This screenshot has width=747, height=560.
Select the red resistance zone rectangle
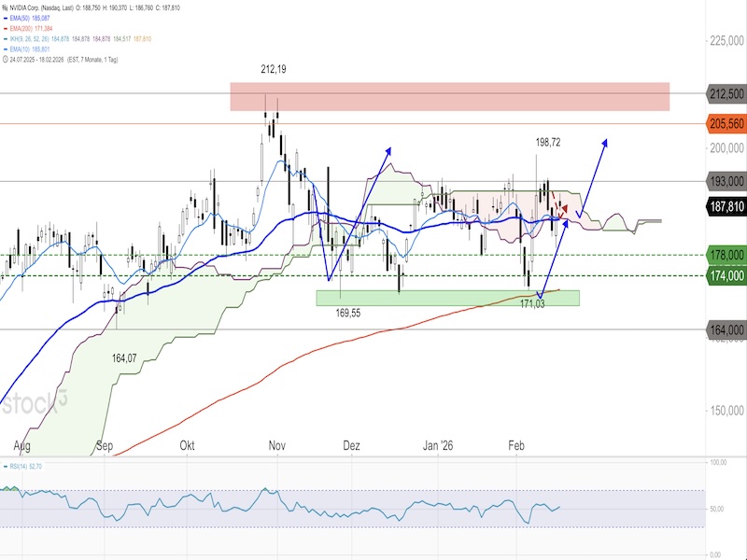(x=450, y=96)
